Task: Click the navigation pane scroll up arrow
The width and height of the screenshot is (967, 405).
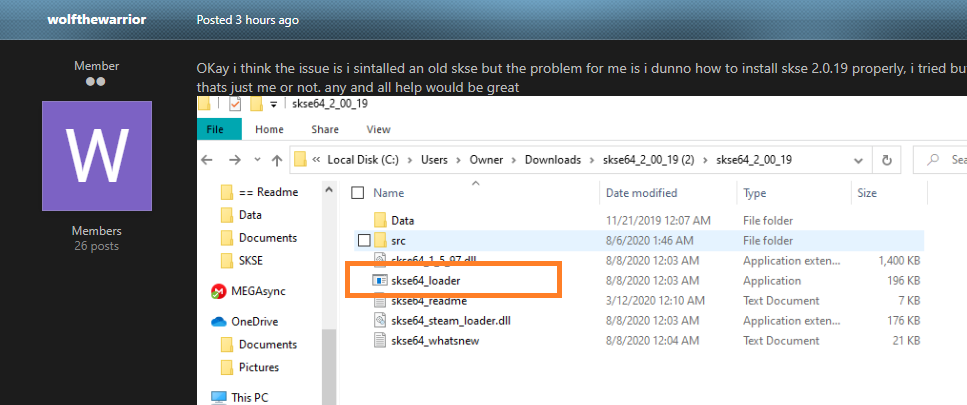Action: coord(329,189)
